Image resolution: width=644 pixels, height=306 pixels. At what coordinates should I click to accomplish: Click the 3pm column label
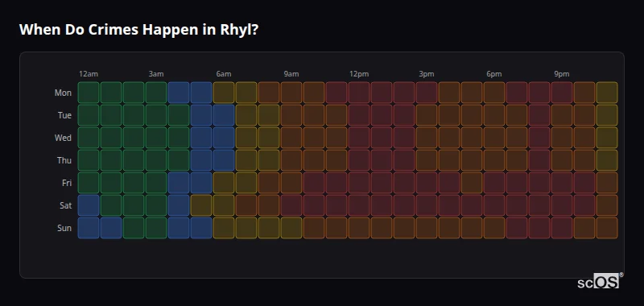(x=427, y=74)
